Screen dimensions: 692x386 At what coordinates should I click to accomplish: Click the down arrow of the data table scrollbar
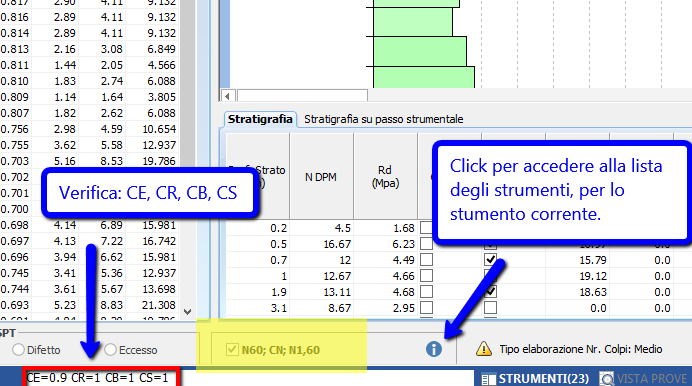click(x=188, y=312)
